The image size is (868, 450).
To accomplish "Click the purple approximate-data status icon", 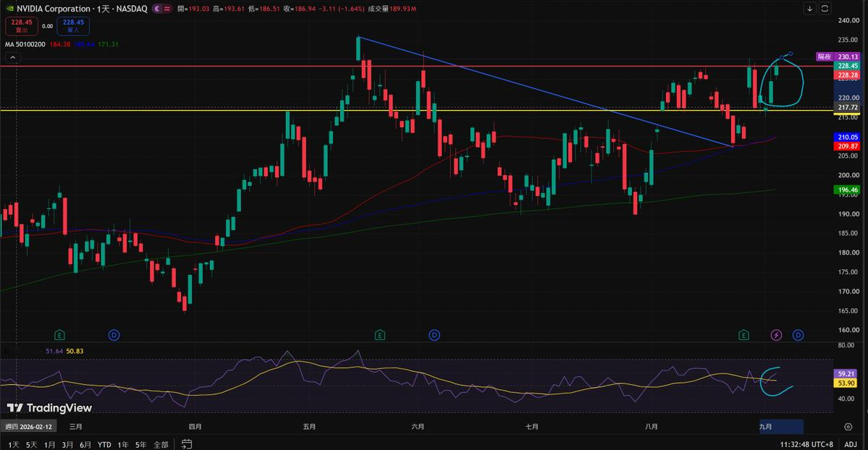I will pyautogui.click(x=167, y=8).
